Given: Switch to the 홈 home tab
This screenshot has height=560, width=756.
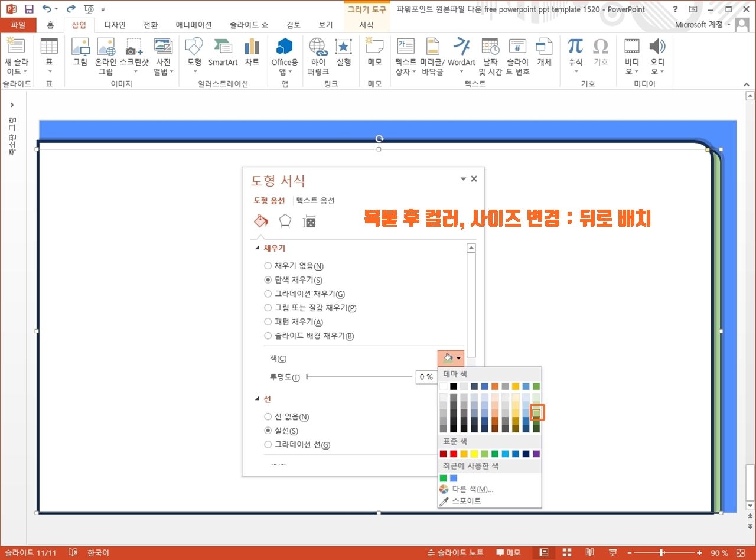Looking at the screenshot, I should point(51,25).
